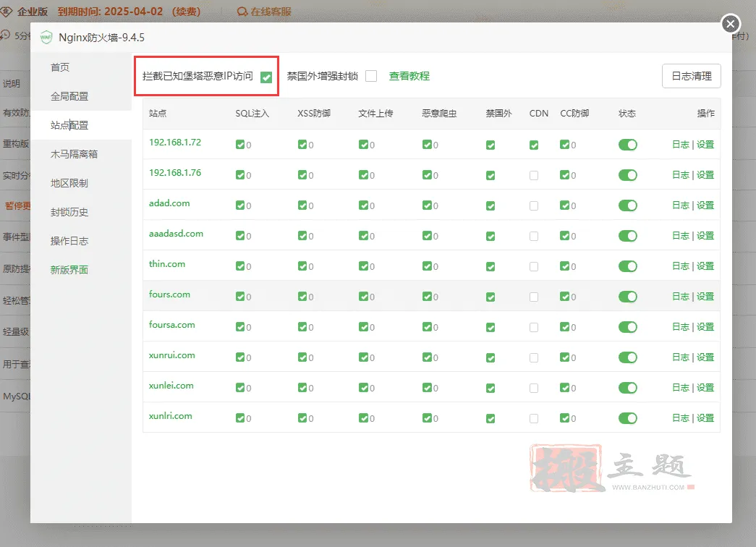Open site link 192.168.1.72
This screenshot has width=756, height=547.
click(x=175, y=143)
